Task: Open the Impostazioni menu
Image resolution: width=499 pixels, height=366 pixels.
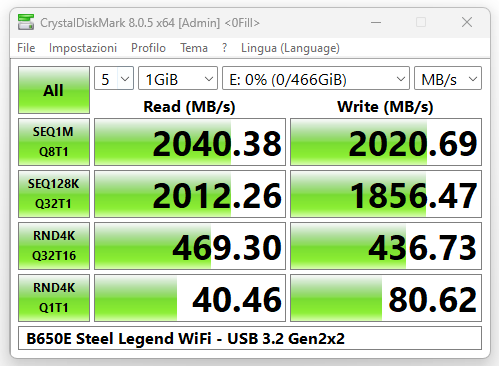Action: point(83,48)
